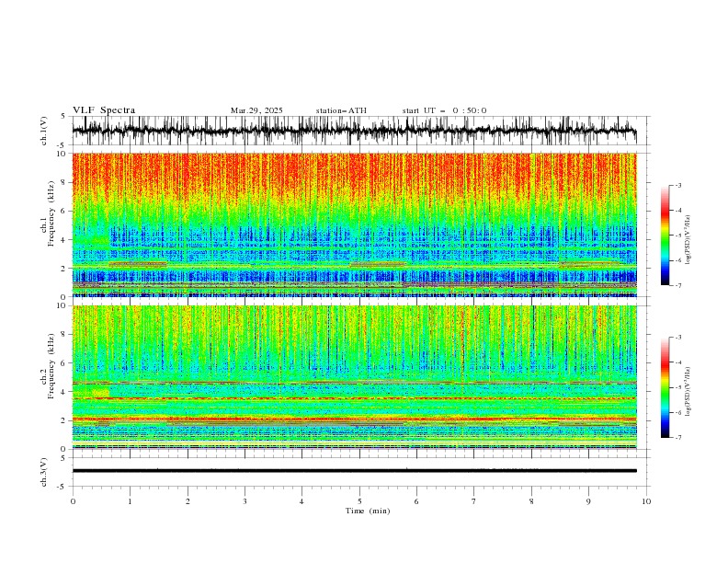The height and width of the screenshot is (563, 728).
Task: Click the ch.1 'Frequency (kHz)' axis label
Action: pyautogui.click(x=51, y=213)
